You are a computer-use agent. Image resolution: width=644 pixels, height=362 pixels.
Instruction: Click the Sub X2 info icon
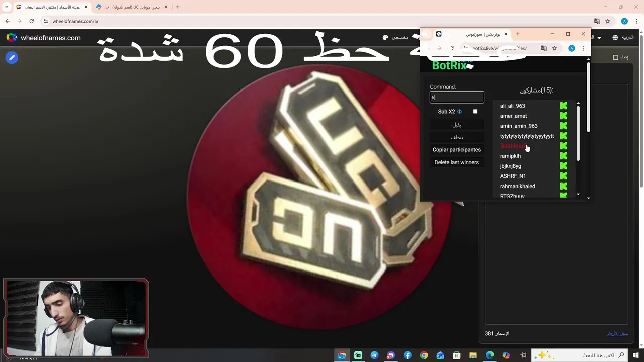pos(459,112)
